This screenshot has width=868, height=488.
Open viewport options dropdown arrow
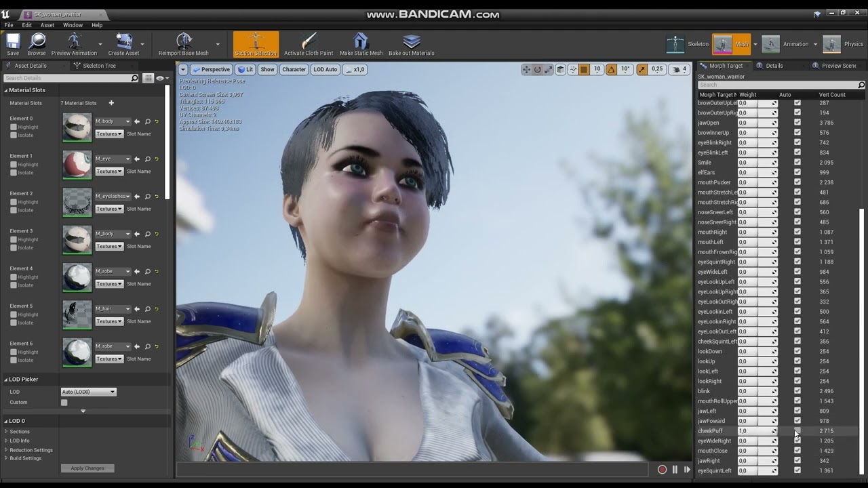[183, 69]
